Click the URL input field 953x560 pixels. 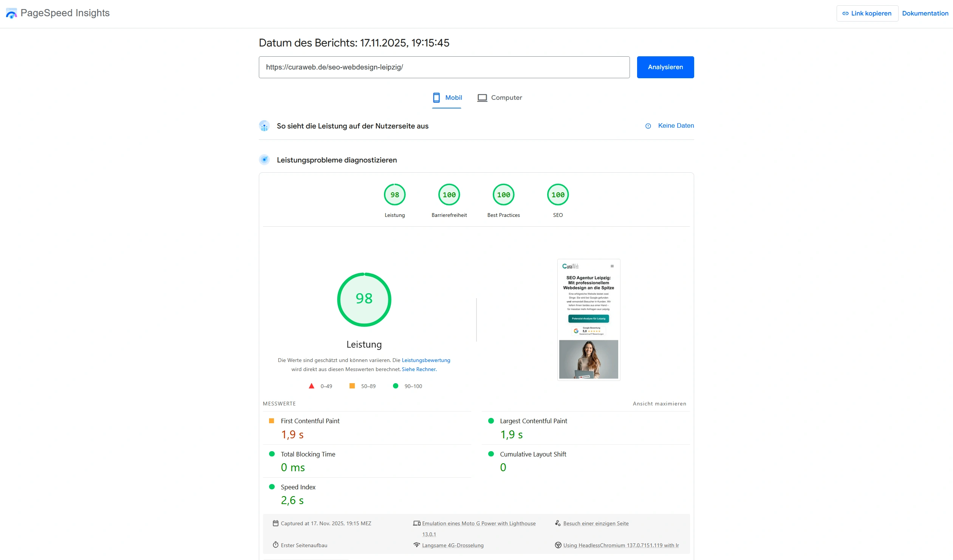[444, 67]
